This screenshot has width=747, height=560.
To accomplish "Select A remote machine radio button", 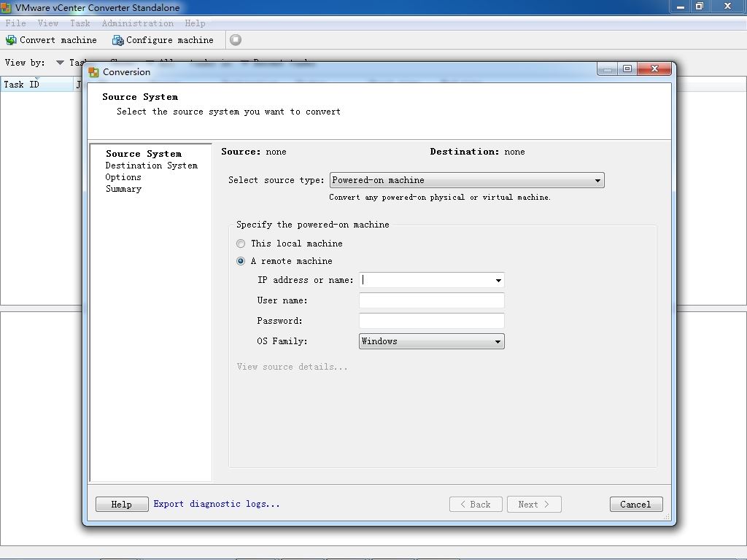I will click(241, 261).
